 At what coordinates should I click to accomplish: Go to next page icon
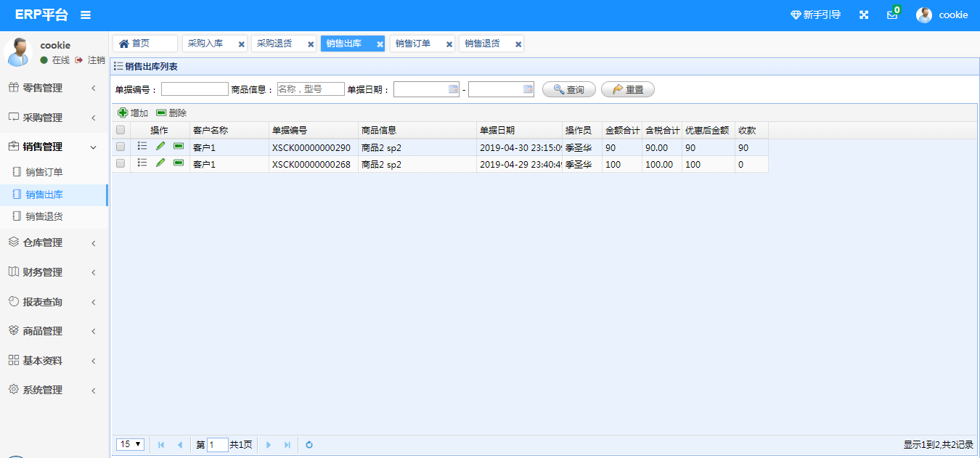[x=269, y=445]
